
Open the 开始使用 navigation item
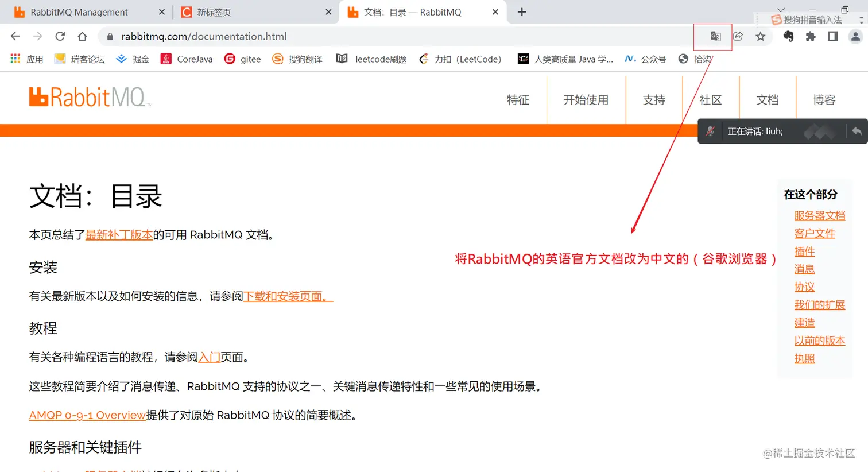[x=586, y=100]
